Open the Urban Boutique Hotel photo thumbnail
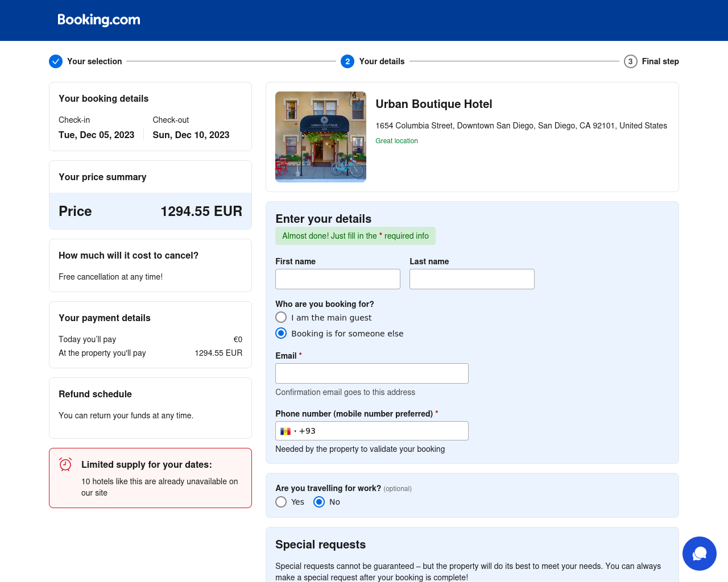Image resolution: width=728 pixels, height=582 pixels. (x=321, y=137)
